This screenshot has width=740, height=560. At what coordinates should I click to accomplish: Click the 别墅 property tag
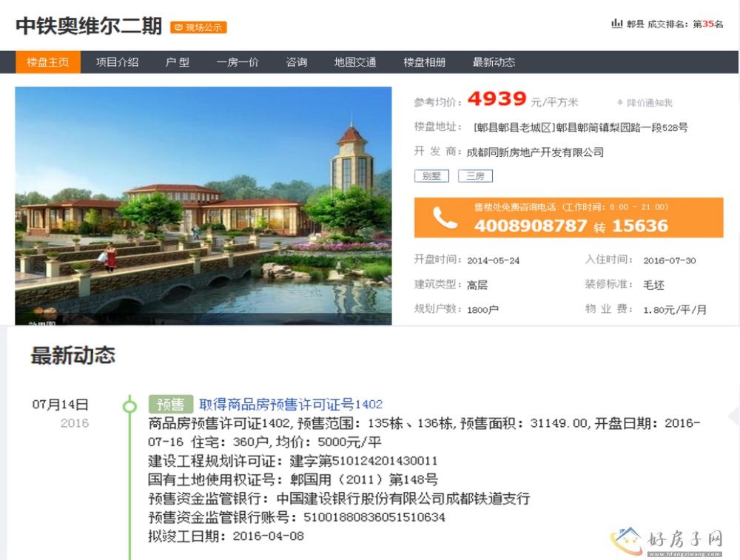pos(431,176)
